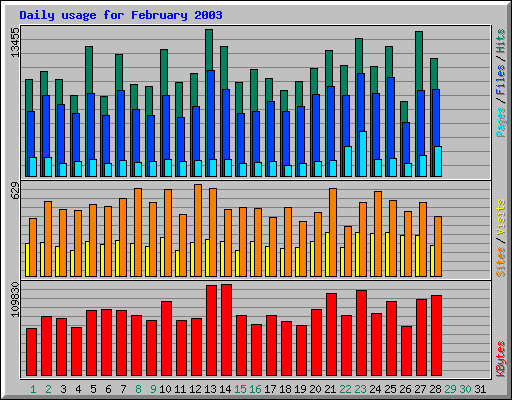
Task: Click day 20 on the x-axis
Action: [315, 389]
